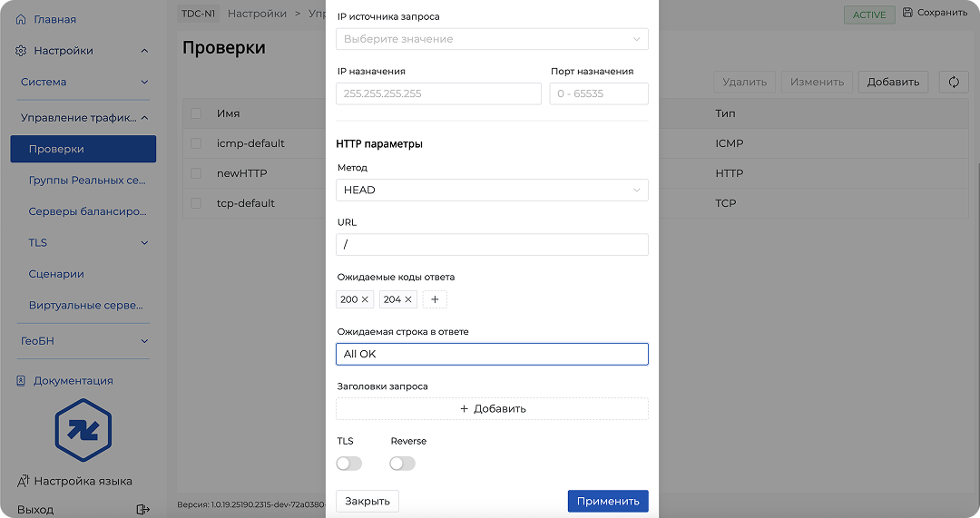The height and width of the screenshot is (518, 980).
Task: Add a new expected response code
Action: click(435, 299)
